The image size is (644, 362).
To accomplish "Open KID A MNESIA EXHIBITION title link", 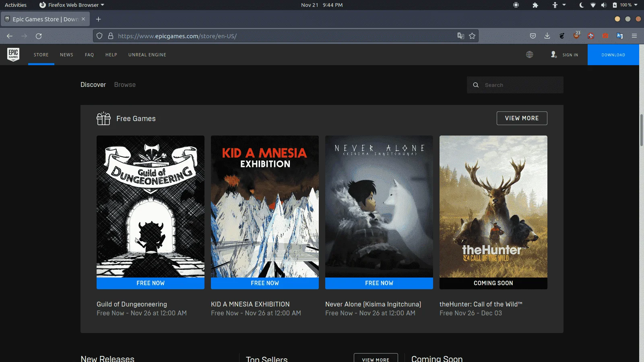I will click(x=250, y=304).
